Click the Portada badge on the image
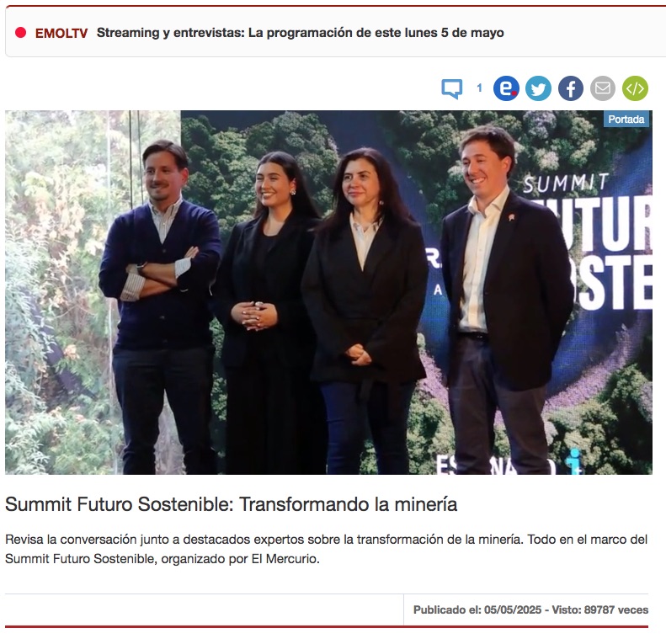 click(626, 120)
